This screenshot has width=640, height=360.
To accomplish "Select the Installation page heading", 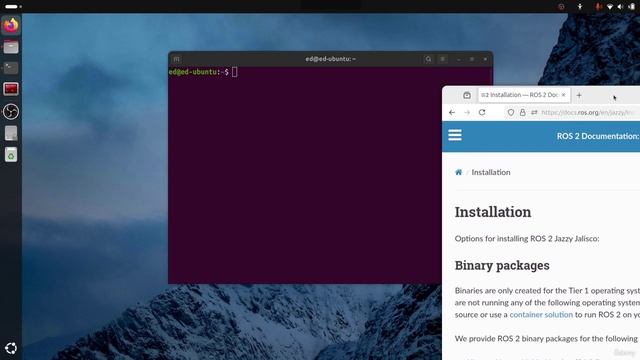I will pyautogui.click(x=493, y=212).
